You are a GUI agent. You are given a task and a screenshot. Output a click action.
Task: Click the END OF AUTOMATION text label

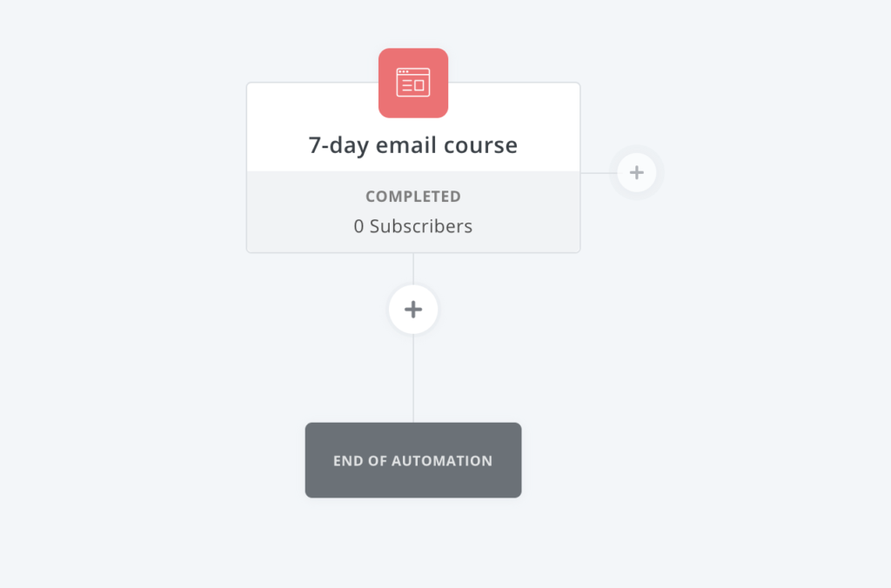tap(413, 461)
